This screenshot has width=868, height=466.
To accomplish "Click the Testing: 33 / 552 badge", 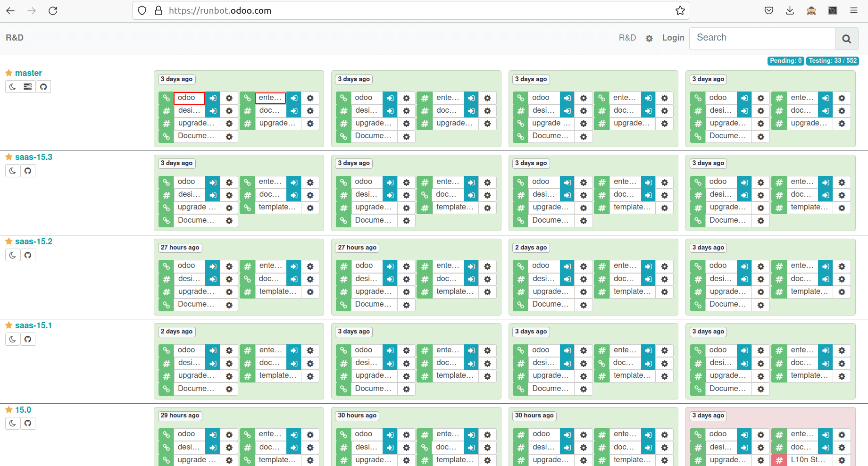I will [x=833, y=61].
